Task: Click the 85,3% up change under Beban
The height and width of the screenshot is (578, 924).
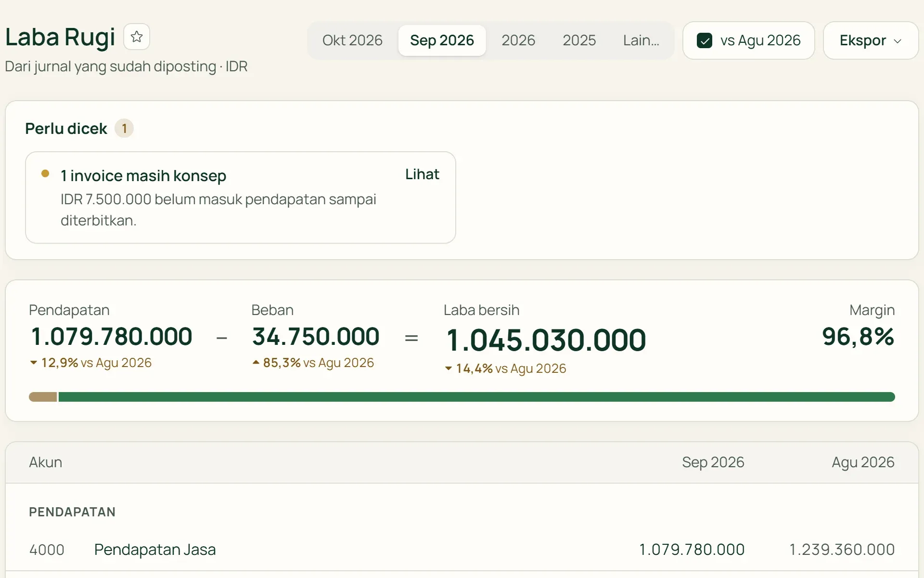Action: 313,363
